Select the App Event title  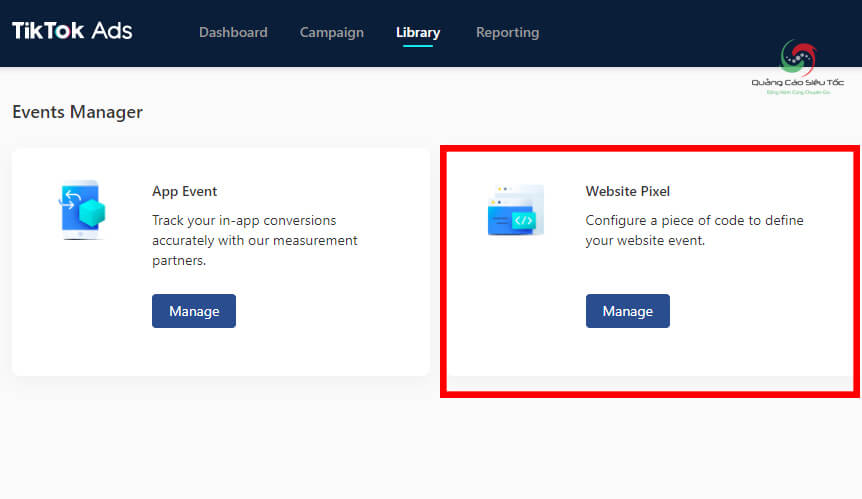pos(185,191)
